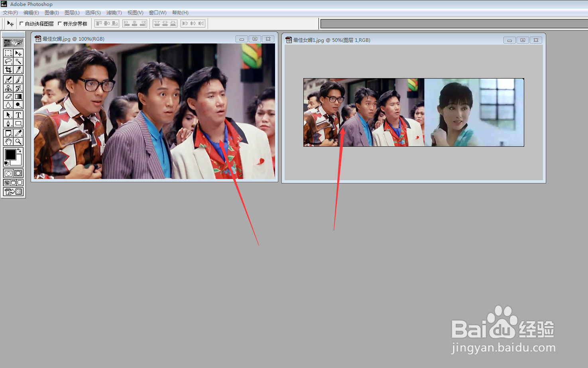Click the align right edges button
588x368 pixels.
point(143,24)
